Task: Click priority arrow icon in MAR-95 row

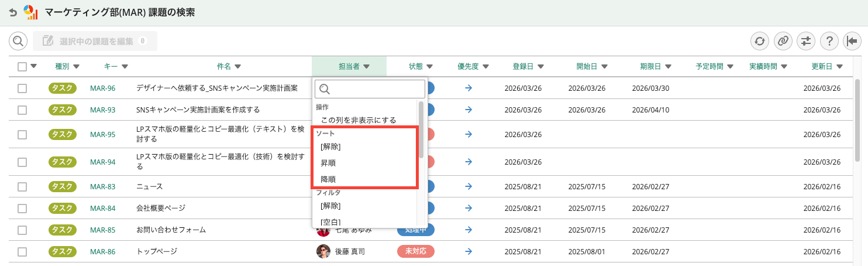Action: pyautogui.click(x=469, y=134)
